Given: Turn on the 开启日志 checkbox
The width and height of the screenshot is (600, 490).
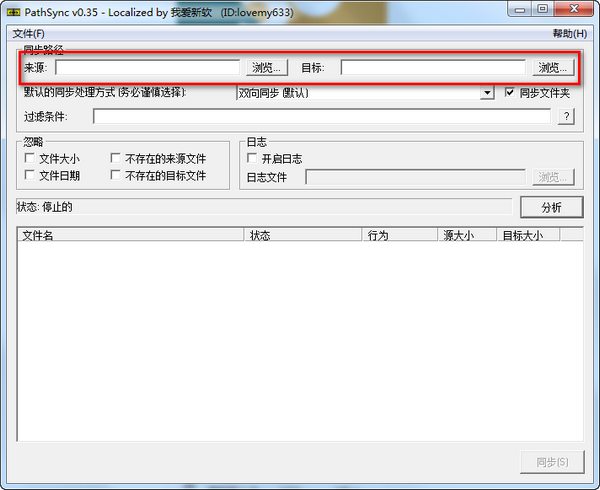Looking at the screenshot, I should coord(252,159).
